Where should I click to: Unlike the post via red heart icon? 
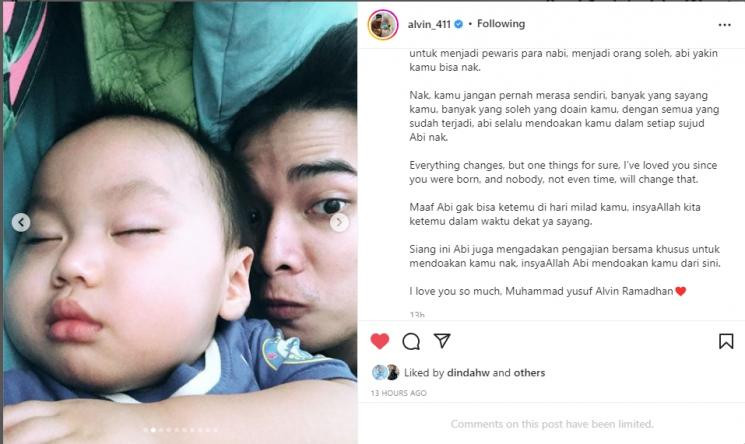380,341
